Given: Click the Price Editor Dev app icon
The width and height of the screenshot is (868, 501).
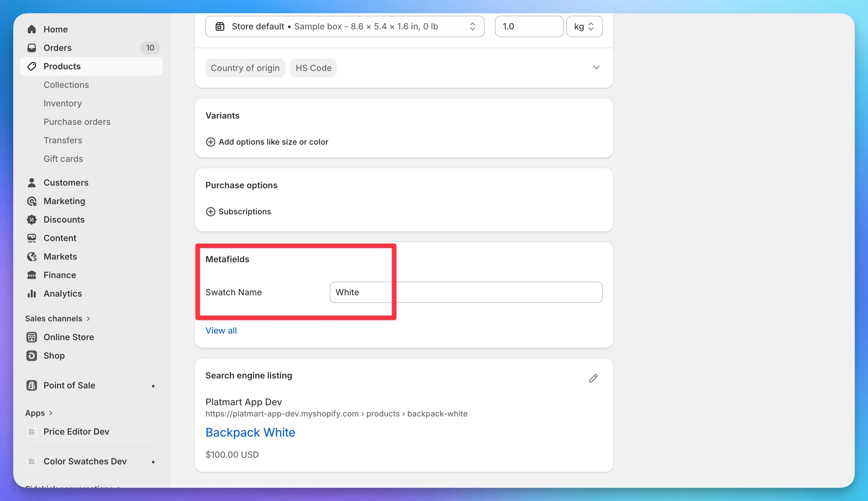Looking at the screenshot, I should tap(32, 432).
